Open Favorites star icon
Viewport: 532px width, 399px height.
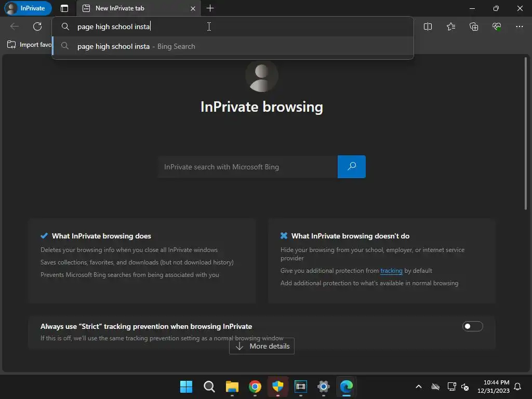pyautogui.click(x=450, y=26)
